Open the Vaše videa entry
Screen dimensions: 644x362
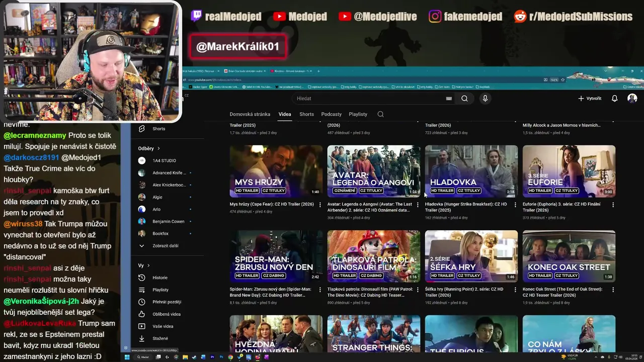coord(163,326)
